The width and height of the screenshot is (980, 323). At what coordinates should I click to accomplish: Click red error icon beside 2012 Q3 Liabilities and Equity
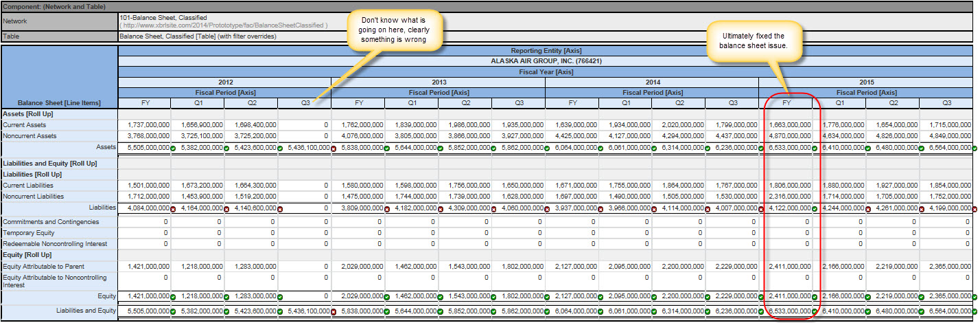(x=334, y=311)
